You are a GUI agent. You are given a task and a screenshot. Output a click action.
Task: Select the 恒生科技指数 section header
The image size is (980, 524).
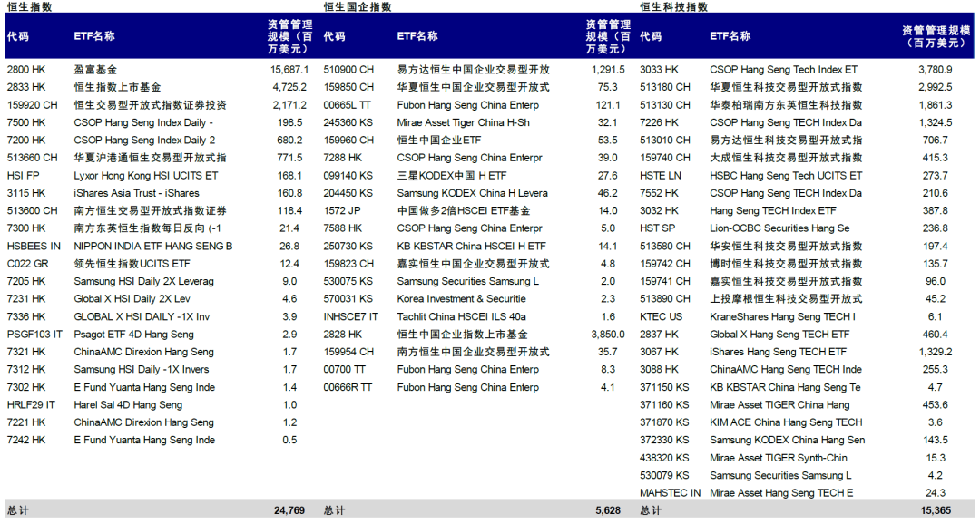pos(672,7)
